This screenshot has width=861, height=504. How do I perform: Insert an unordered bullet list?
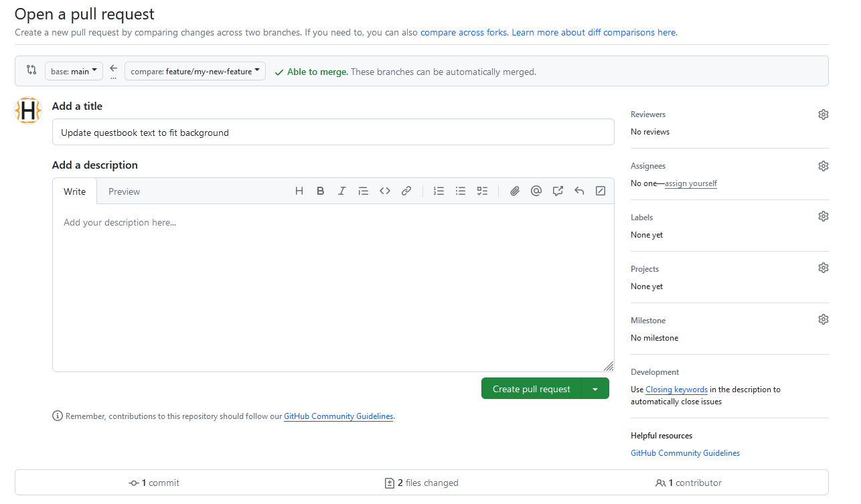point(461,191)
